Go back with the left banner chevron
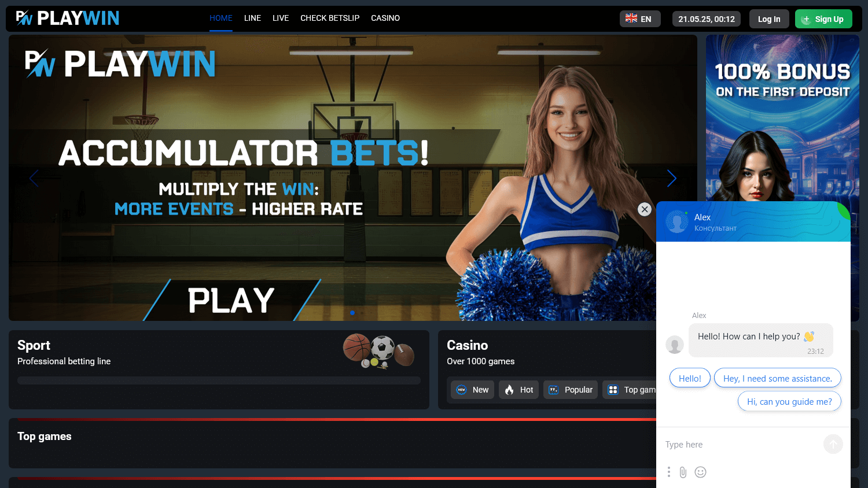Viewport: 868px width, 488px height. click(34, 178)
